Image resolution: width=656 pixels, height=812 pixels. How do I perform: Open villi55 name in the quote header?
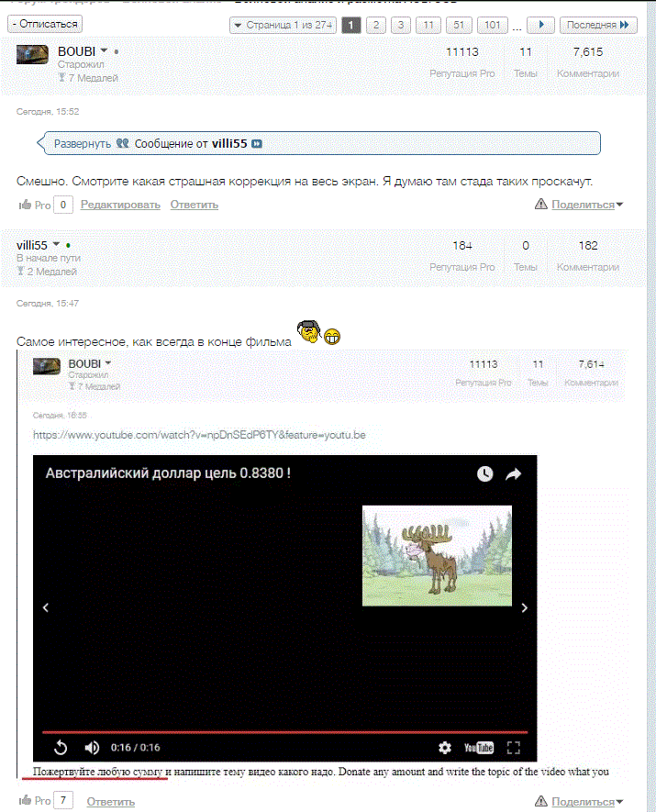click(x=229, y=143)
